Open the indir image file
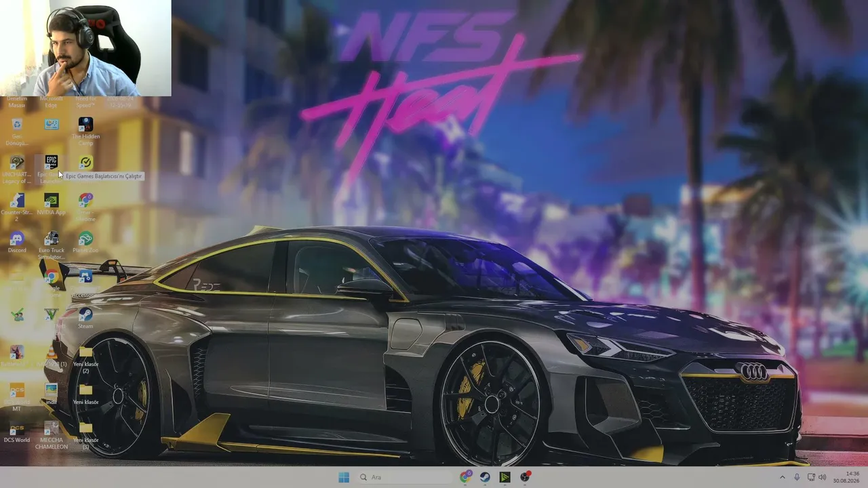 click(x=52, y=394)
